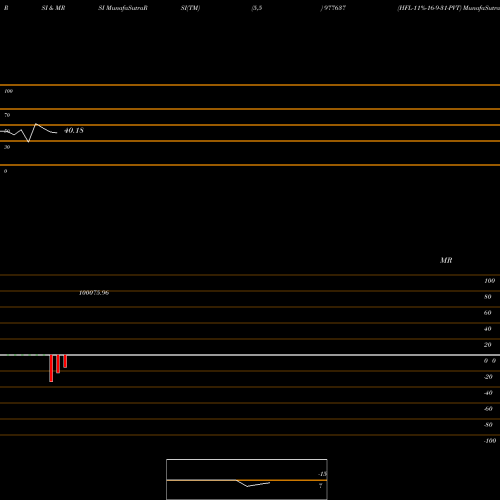Screen dimensions: 500x500
Task: Click the tallest red histogram bar
Action: [51, 368]
